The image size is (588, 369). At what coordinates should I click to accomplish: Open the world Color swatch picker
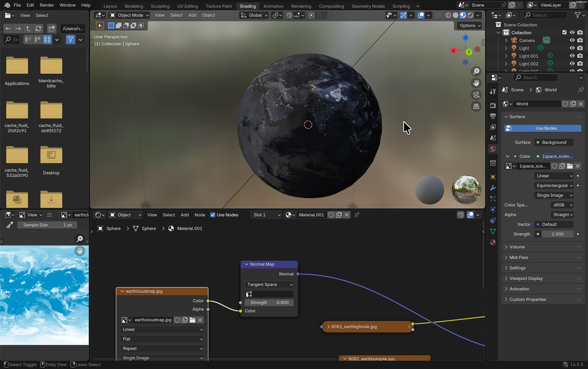(x=538, y=157)
